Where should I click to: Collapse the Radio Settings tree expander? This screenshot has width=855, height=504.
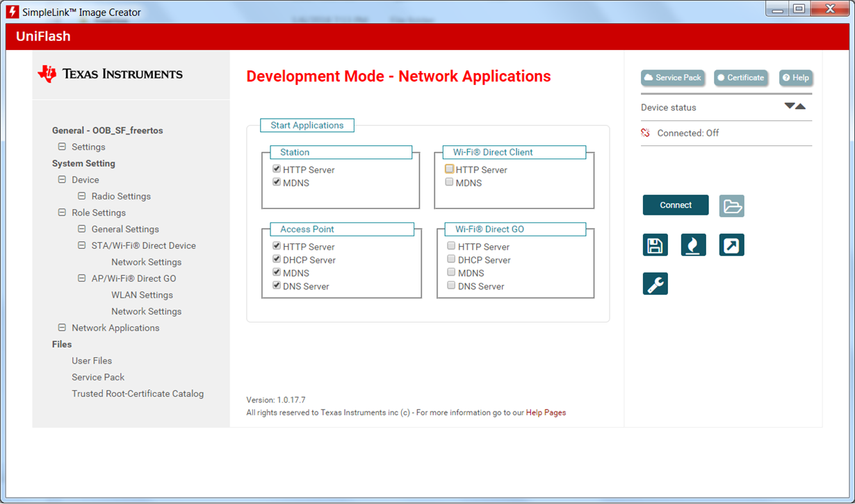[x=81, y=196]
